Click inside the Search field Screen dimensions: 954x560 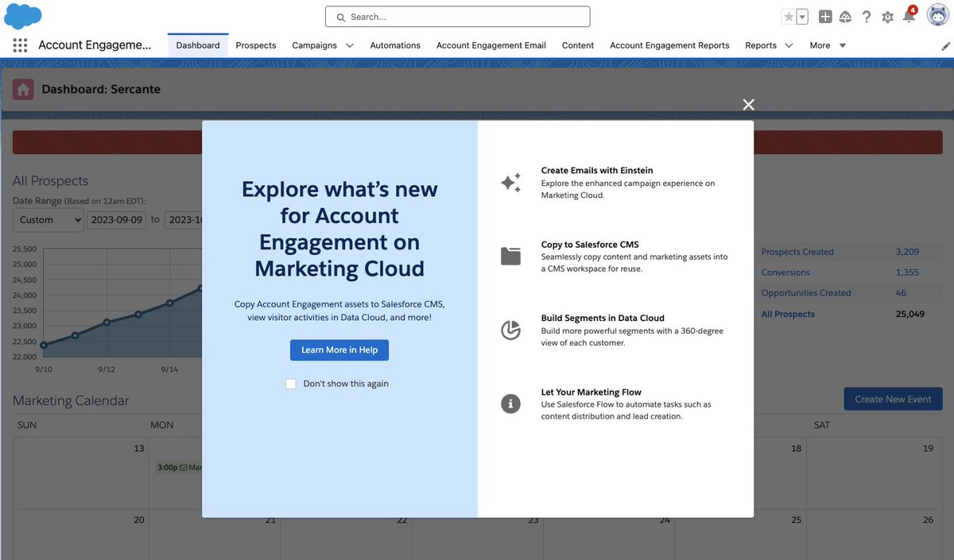(x=457, y=16)
